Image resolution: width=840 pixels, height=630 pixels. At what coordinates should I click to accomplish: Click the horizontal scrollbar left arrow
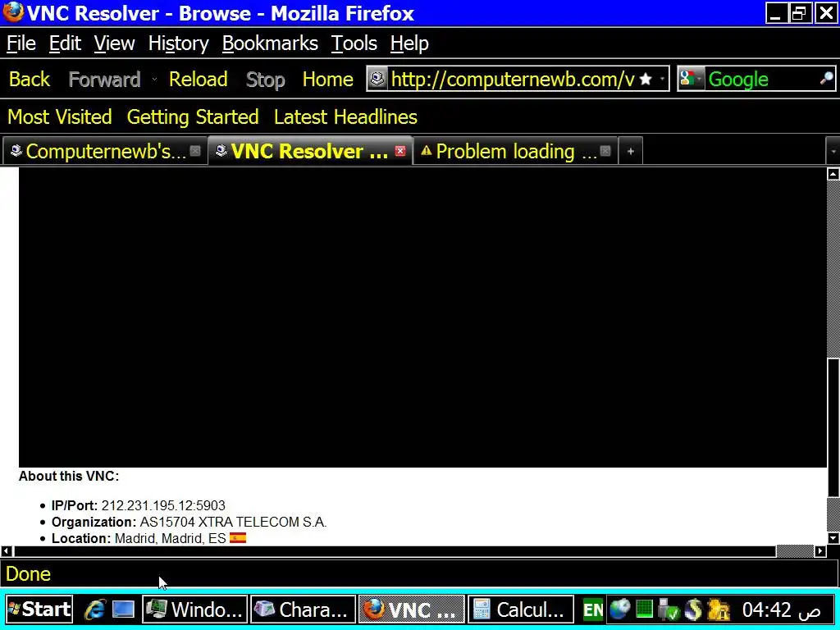click(7, 550)
